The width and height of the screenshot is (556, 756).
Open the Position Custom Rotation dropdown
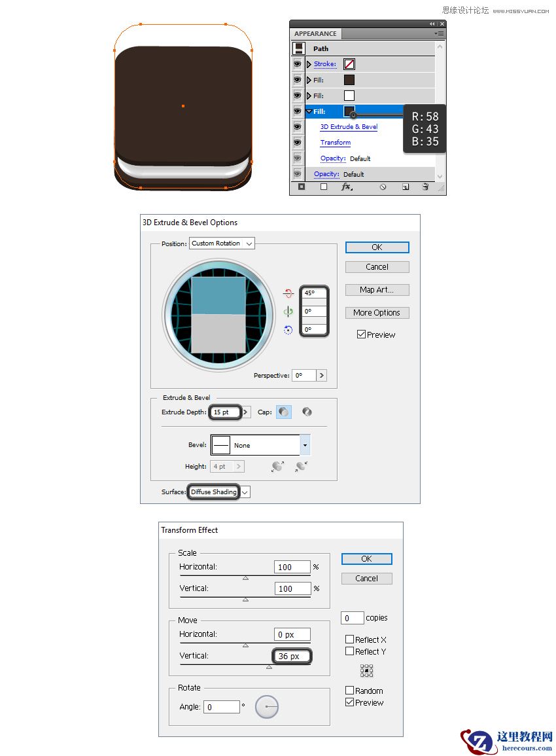point(222,243)
